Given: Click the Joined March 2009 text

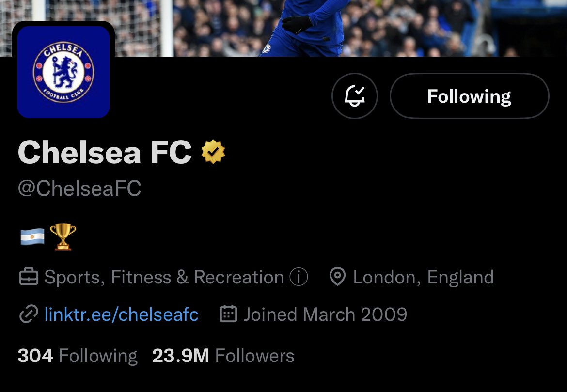Looking at the screenshot, I should [326, 314].
